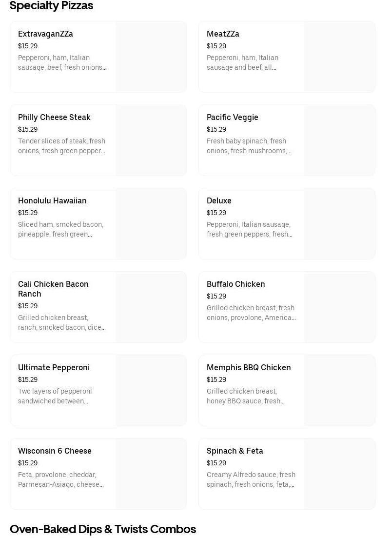Image resolution: width=392 pixels, height=538 pixels.
Task: Open Cali Chicken Bacon Ranch pizza
Action: [53, 289]
